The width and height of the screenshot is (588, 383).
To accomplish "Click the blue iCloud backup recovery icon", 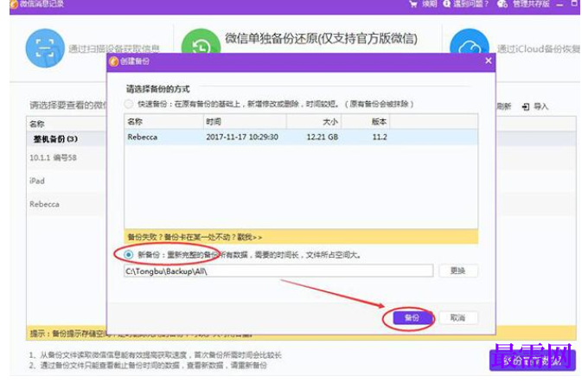I will (x=470, y=41).
